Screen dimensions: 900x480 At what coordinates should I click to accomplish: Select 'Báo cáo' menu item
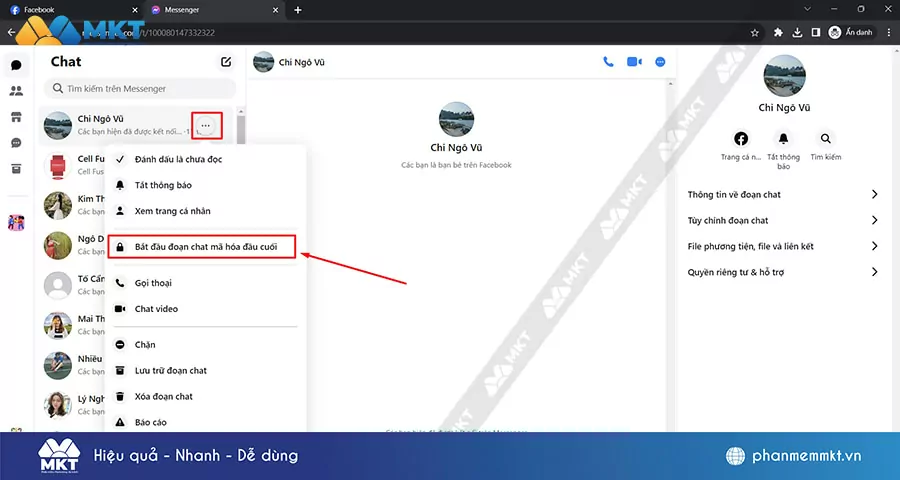coord(204,422)
